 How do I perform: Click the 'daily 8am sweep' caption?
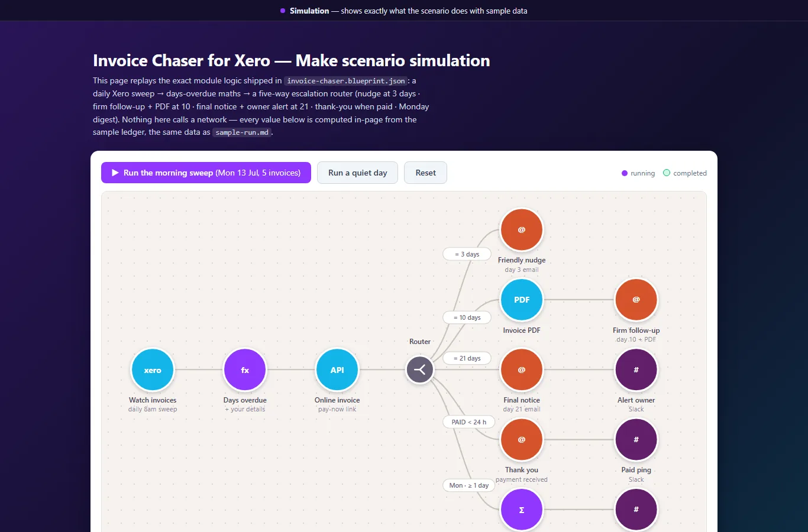tap(153, 409)
